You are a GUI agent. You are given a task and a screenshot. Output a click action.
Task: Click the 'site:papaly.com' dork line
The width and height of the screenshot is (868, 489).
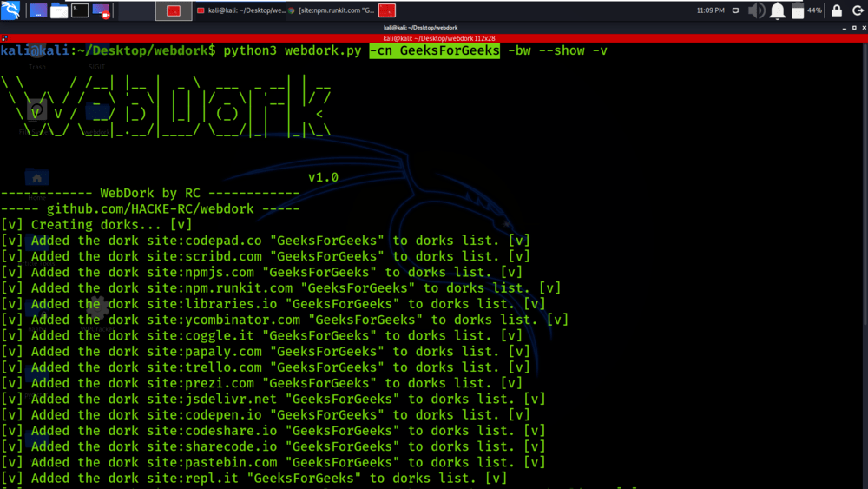265,352
